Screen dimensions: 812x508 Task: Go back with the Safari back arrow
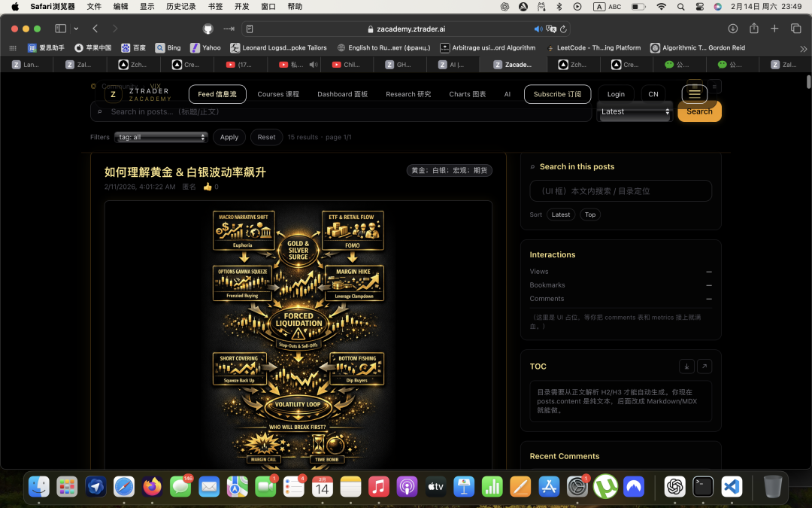coord(95,29)
